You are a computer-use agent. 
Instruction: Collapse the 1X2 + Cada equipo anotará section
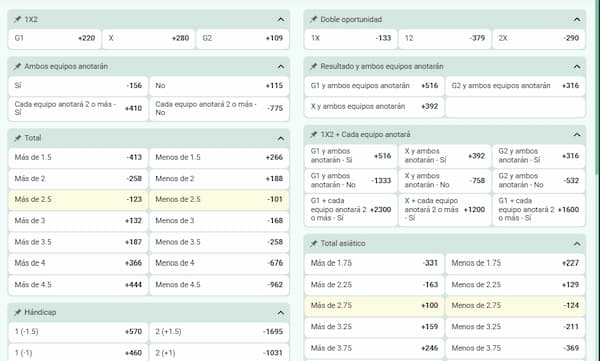(577, 135)
